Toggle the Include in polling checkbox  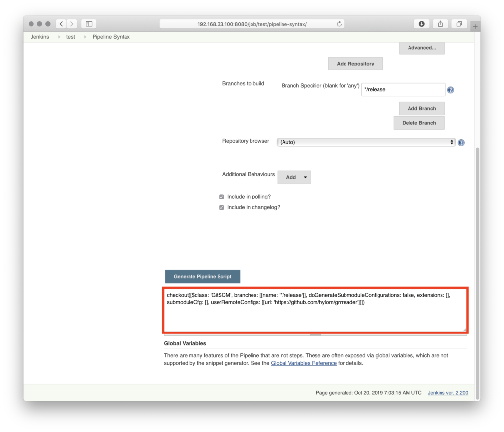coord(221,197)
